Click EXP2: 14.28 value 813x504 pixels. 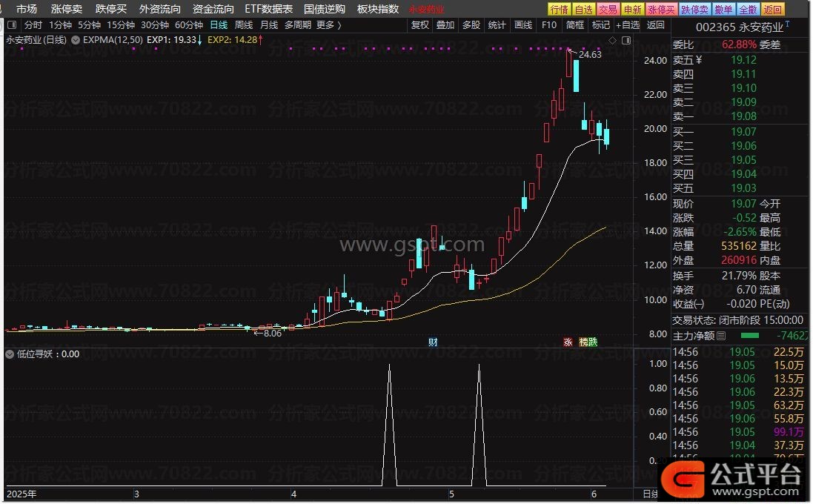click(232, 40)
